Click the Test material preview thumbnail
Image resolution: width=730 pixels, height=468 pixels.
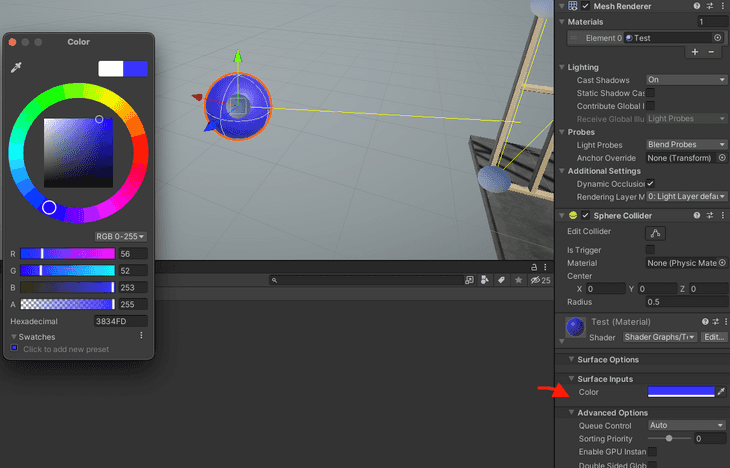[575, 326]
